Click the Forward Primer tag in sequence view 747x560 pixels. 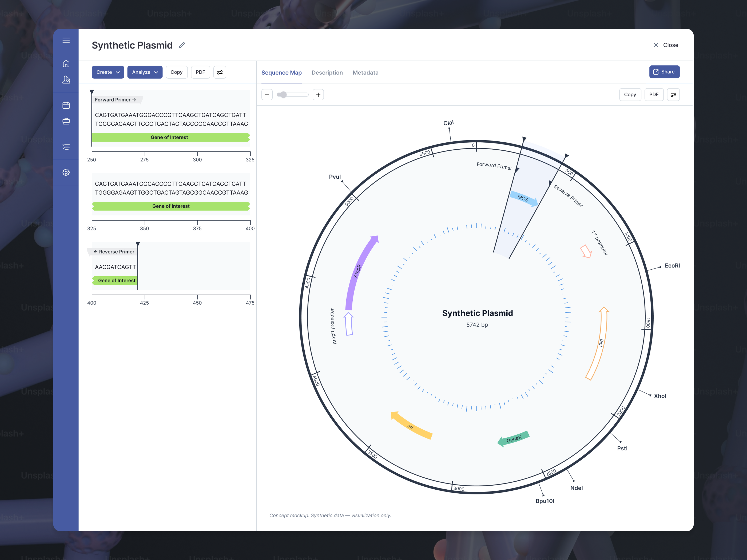coord(117,100)
